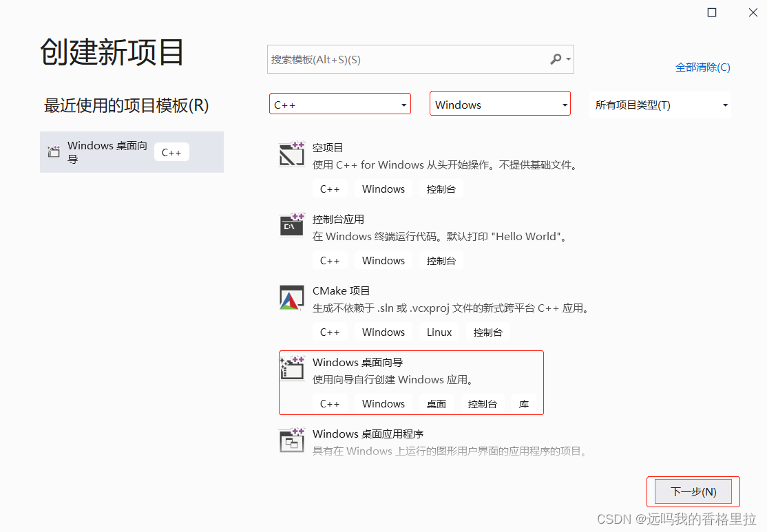The image size is (767, 532).
Task: Click the C++ tag under CMake 项目
Action: 330,332
